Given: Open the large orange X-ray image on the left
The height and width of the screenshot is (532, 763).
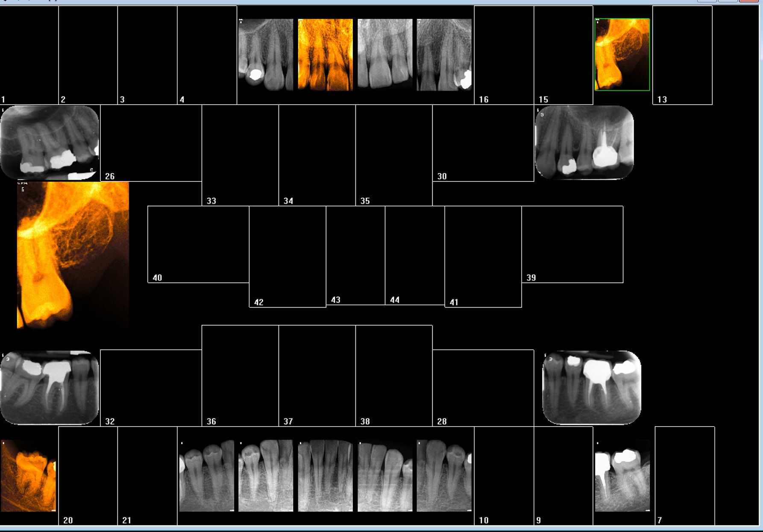Looking at the screenshot, I should (73, 255).
